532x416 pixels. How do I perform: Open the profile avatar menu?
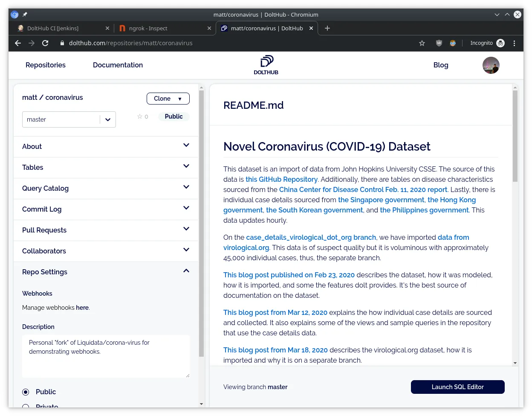pos(491,65)
